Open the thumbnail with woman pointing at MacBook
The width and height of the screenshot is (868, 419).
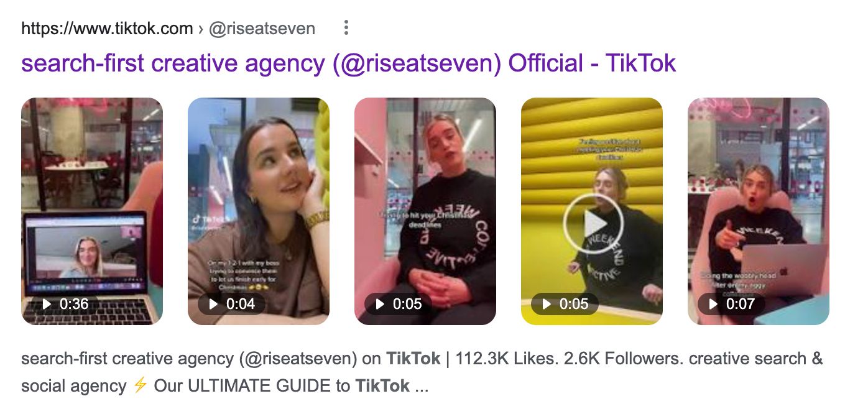click(759, 211)
